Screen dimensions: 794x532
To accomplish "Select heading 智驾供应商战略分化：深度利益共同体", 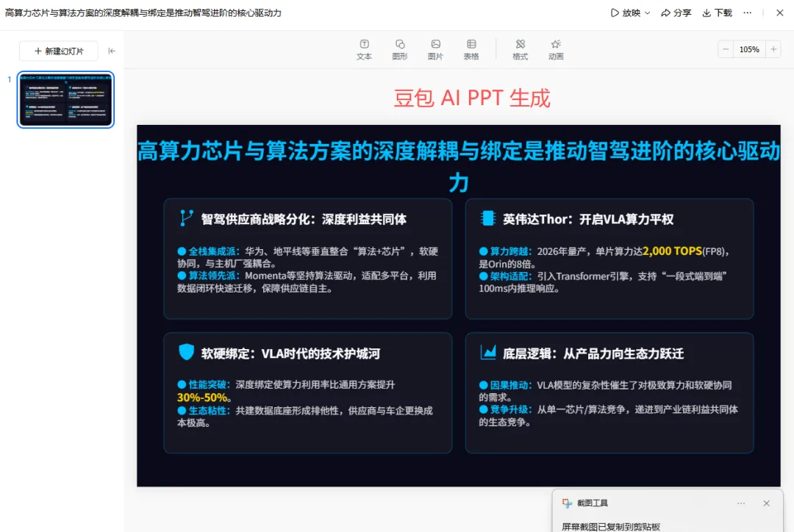I will pyautogui.click(x=304, y=219).
